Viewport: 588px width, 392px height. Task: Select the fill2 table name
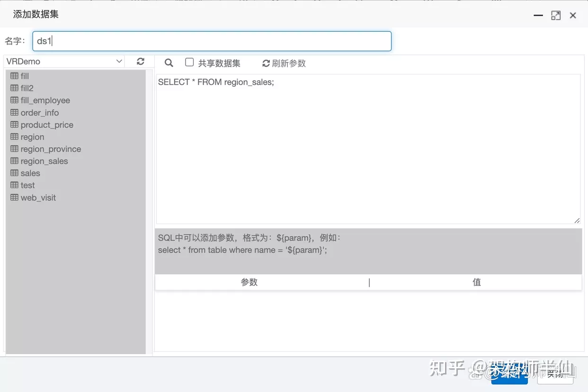27,88
